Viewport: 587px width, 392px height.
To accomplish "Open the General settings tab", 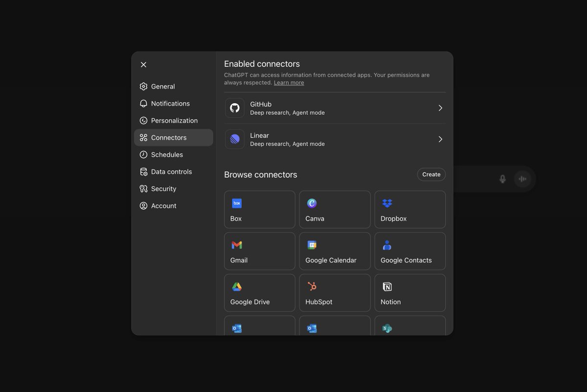I will point(174,87).
